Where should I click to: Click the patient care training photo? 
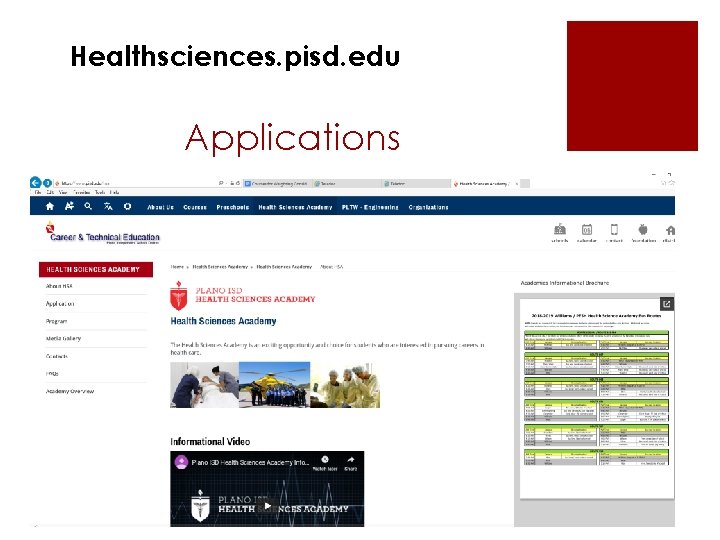tap(204, 385)
